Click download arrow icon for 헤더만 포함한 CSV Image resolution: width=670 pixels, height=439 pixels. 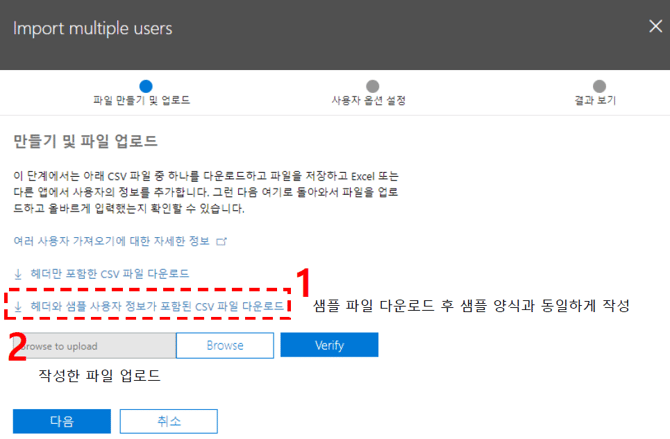point(18,273)
